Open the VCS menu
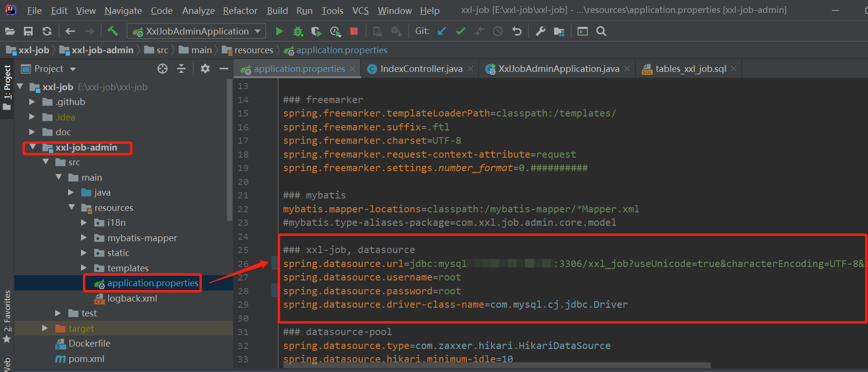 360,11
